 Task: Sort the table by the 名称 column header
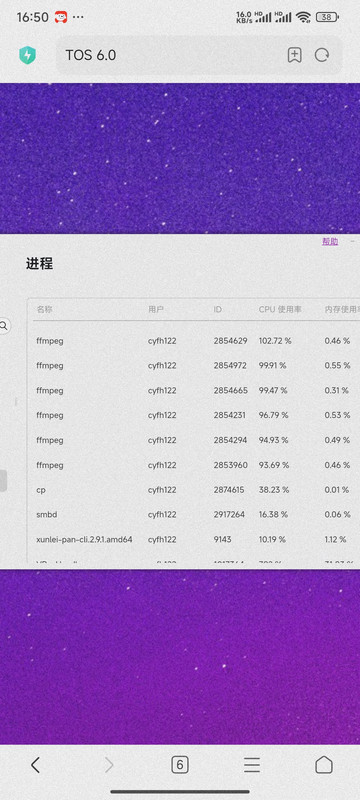pyautogui.click(x=44, y=309)
